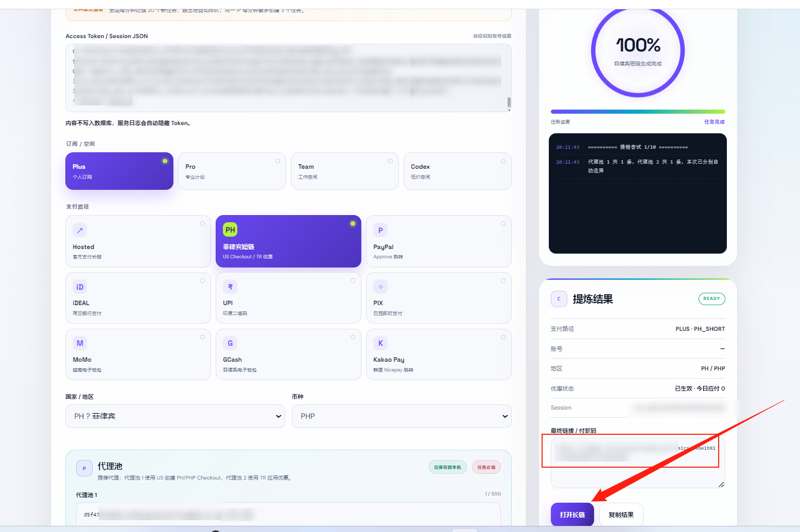Focus the Access Token / Session JSON textarea
This screenshot has width=800, height=532.
point(288,78)
